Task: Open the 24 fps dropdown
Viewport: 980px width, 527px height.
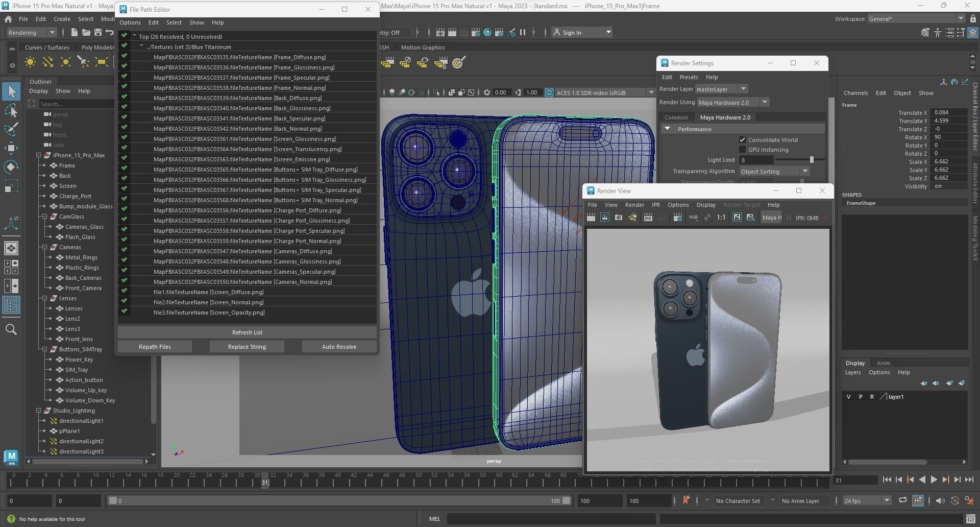Action: click(x=866, y=500)
